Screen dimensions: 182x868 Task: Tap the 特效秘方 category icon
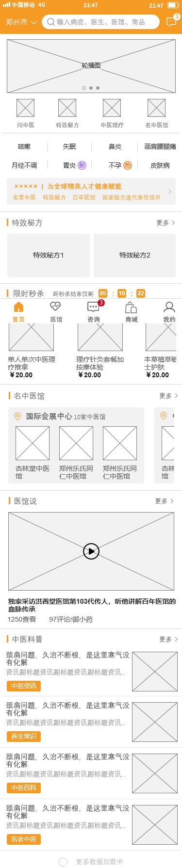(67, 108)
